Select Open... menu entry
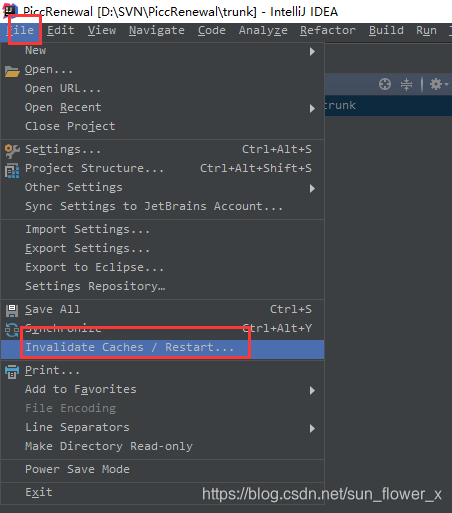The width and height of the screenshot is (452, 513). [x=162, y=70]
